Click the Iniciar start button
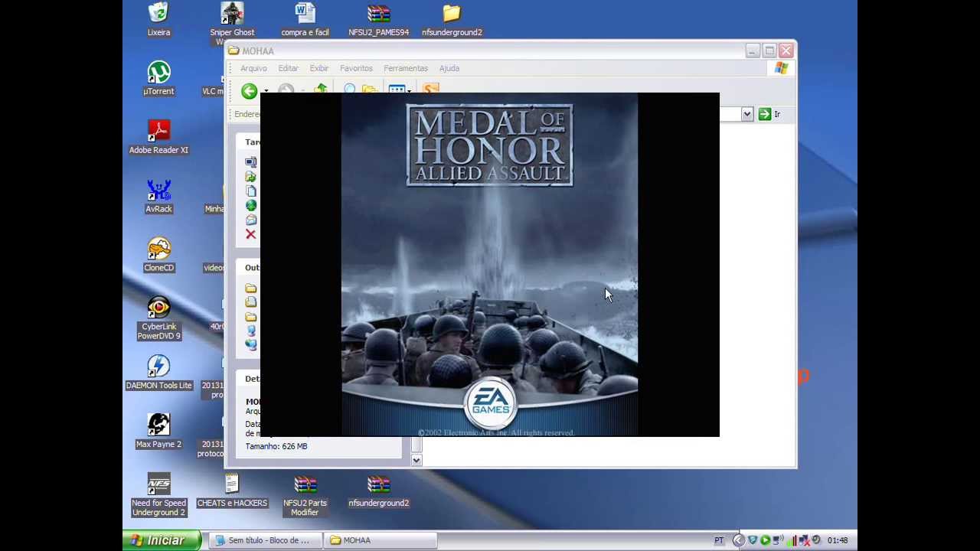 (162, 540)
